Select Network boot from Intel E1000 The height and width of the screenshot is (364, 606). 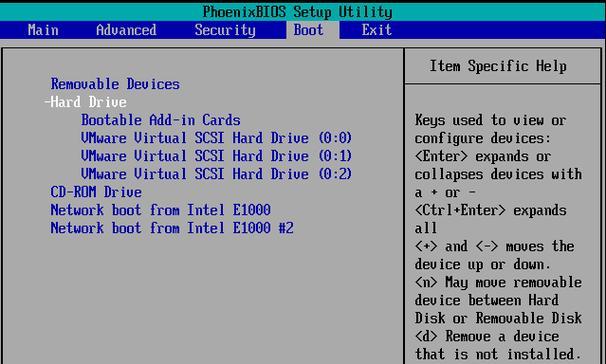pos(160,210)
